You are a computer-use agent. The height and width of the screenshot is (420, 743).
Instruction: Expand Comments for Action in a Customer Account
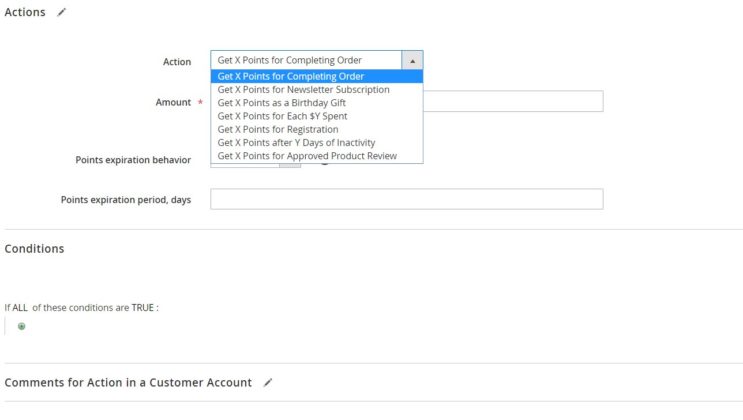pyautogui.click(x=128, y=382)
